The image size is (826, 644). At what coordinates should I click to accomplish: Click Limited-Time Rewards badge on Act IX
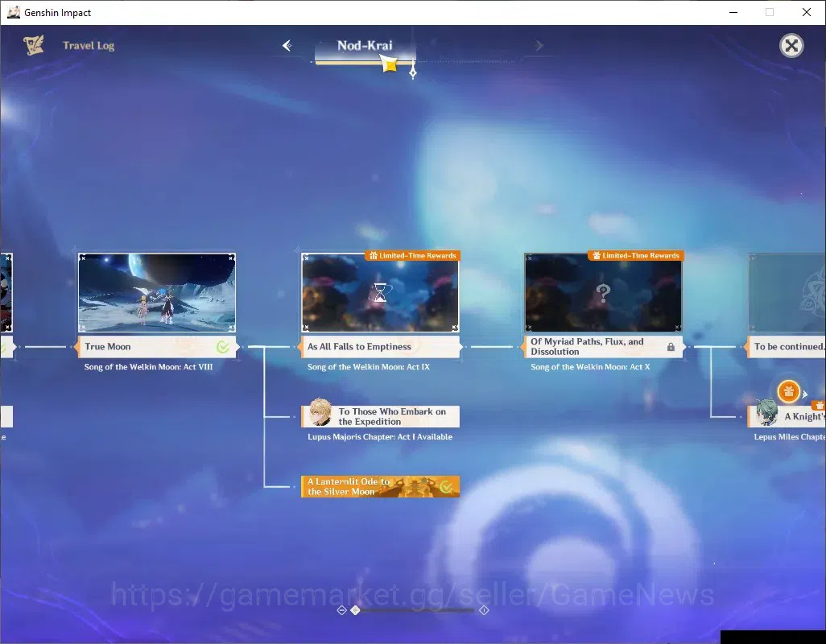pyautogui.click(x=412, y=255)
